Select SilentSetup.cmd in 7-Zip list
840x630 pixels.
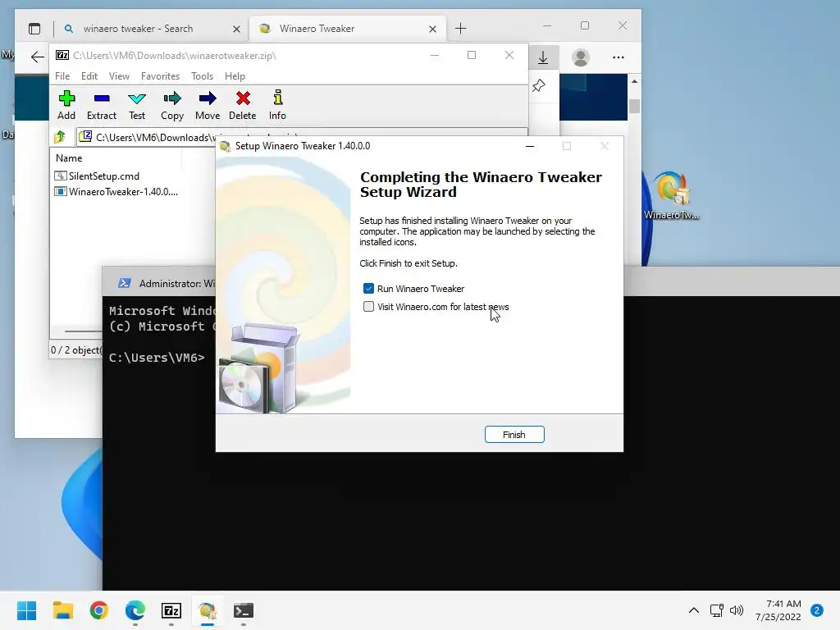tap(97, 176)
